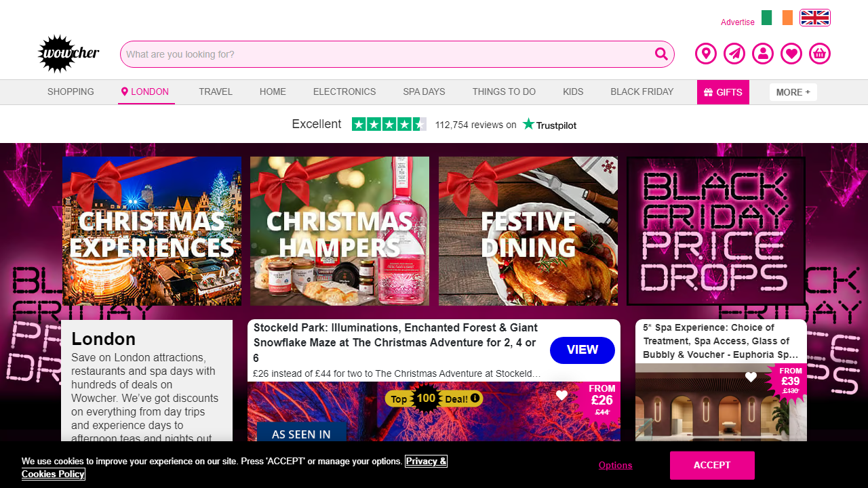
Task: Open deal alerts via the paper plane icon
Action: (734, 53)
